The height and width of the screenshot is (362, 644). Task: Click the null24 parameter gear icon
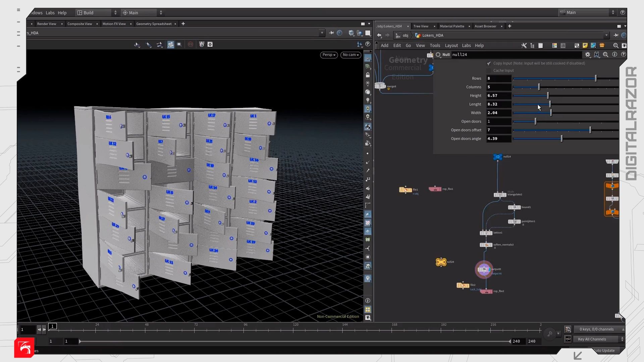point(587,54)
